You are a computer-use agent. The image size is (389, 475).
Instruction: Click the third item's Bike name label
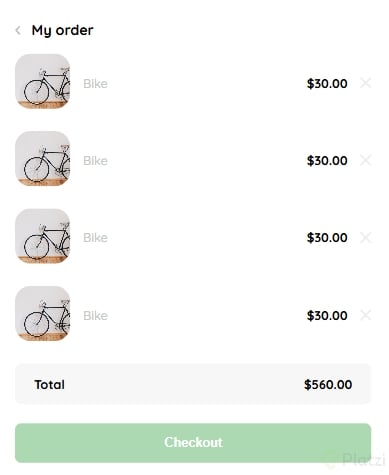[x=95, y=238]
